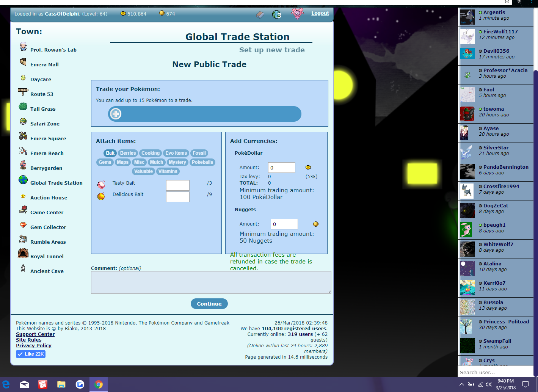538x392 pixels.
Task: Click PandaBennington's avatar thumbnail
Action: coord(467,172)
